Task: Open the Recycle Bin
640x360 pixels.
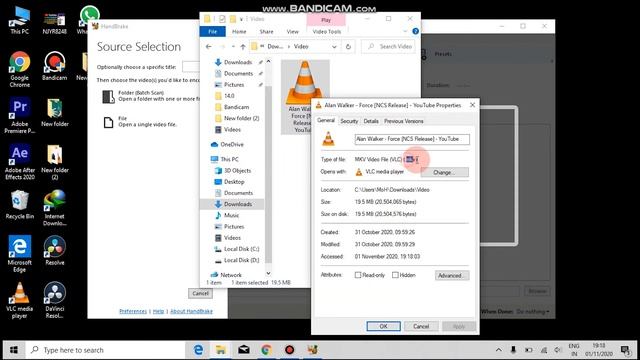Action: (20, 205)
